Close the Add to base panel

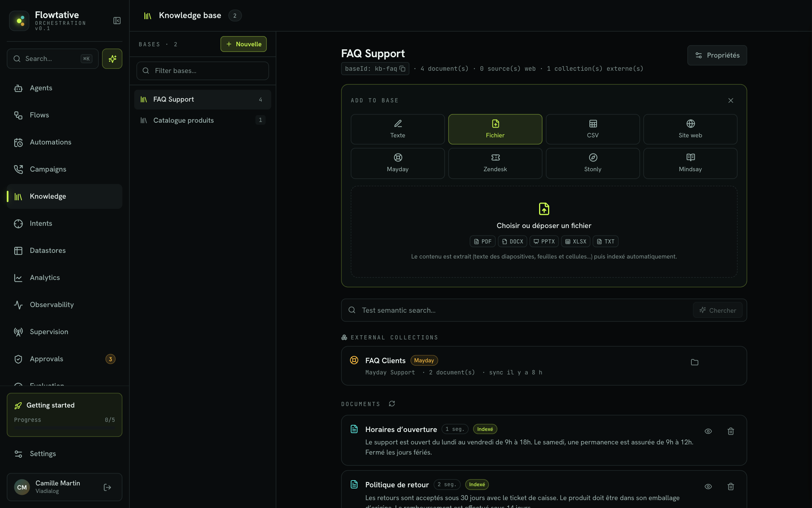[x=730, y=100]
